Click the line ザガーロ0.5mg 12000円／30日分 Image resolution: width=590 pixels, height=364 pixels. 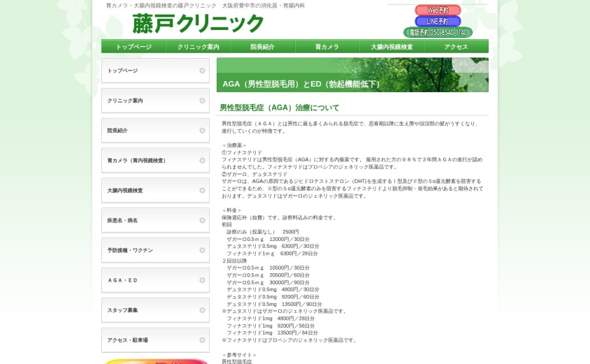click(x=268, y=239)
